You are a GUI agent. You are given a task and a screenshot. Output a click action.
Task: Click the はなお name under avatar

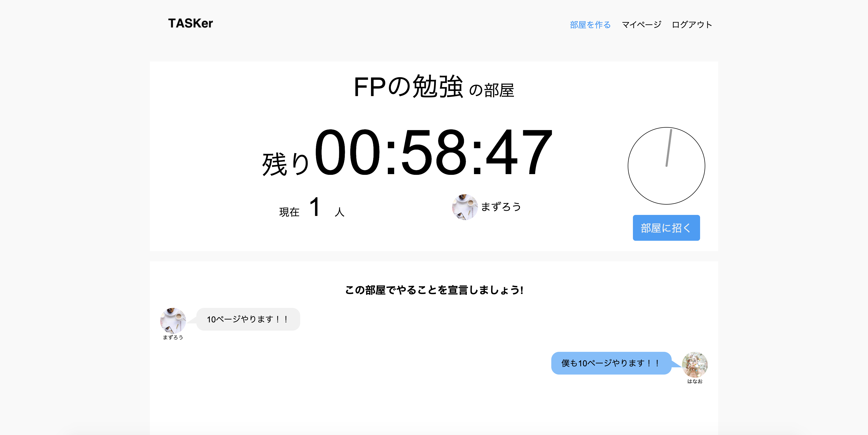coord(694,381)
